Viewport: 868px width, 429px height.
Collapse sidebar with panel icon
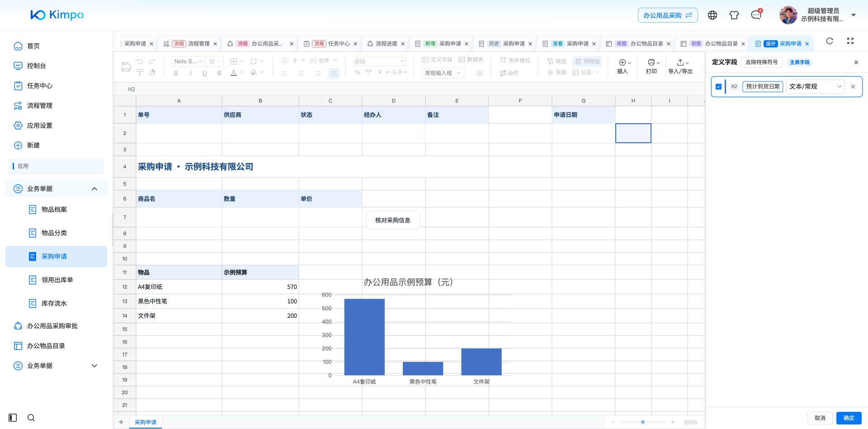[13, 418]
